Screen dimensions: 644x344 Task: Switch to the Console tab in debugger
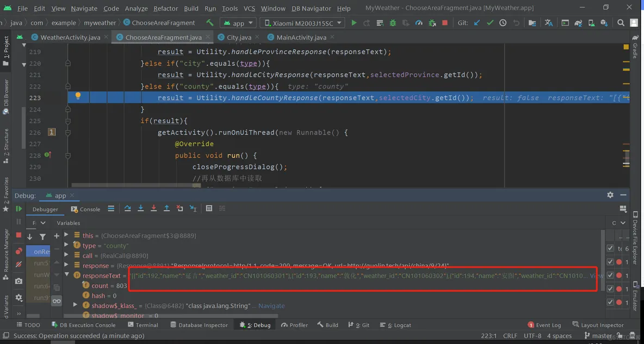[x=85, y=209]
